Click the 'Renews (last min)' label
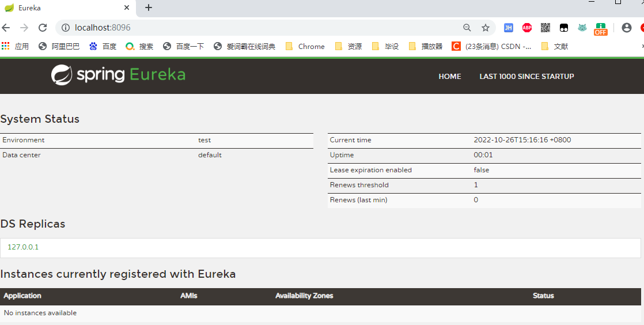This screenshot has width=644, height=325. (358, 200)
